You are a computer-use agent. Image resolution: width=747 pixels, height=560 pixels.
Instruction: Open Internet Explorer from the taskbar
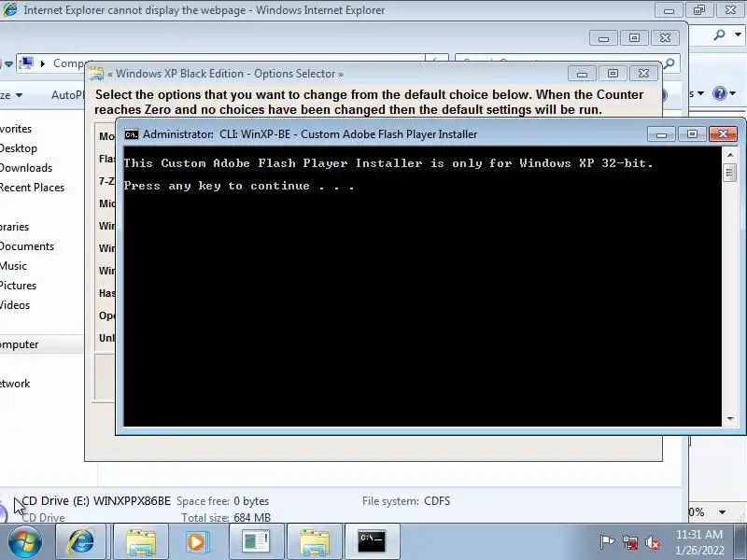point(81,542)
